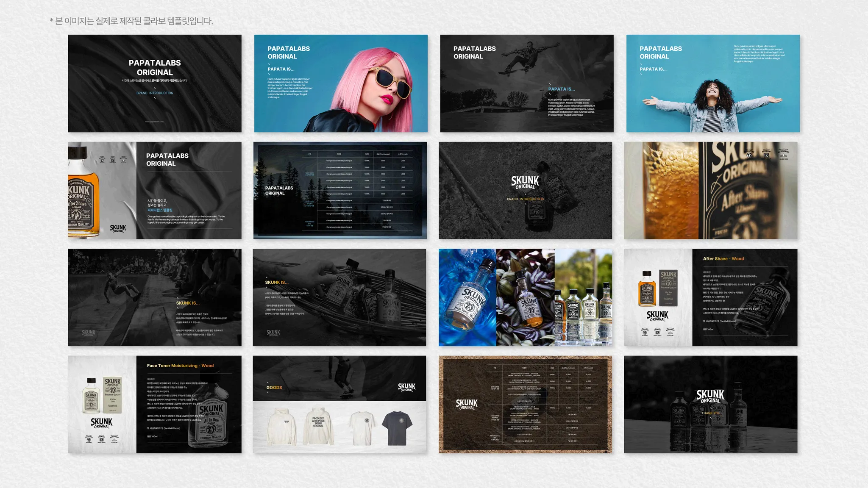Screen dimensions: 868x488
Task: Click the Korean template notice text at top
Action: point(131,21)
